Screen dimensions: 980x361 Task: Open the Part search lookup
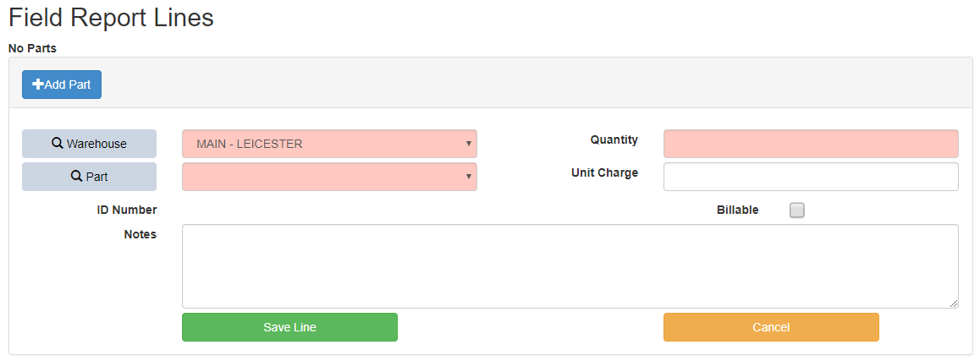point(89,177)
